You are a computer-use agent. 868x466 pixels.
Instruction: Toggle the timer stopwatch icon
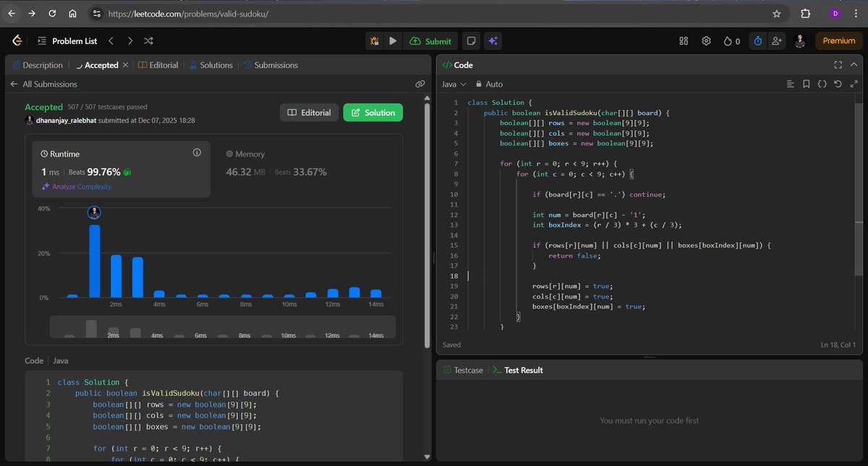[757, 41]
